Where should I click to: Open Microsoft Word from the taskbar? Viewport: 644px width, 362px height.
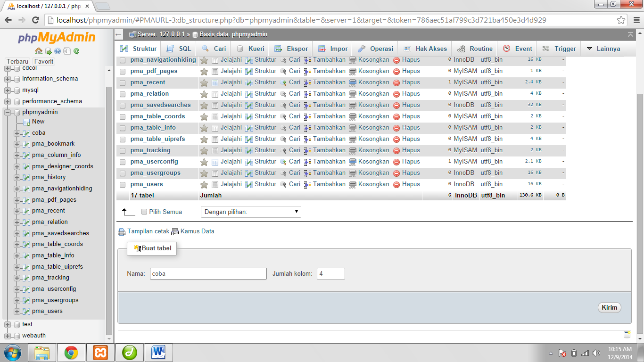159,353
